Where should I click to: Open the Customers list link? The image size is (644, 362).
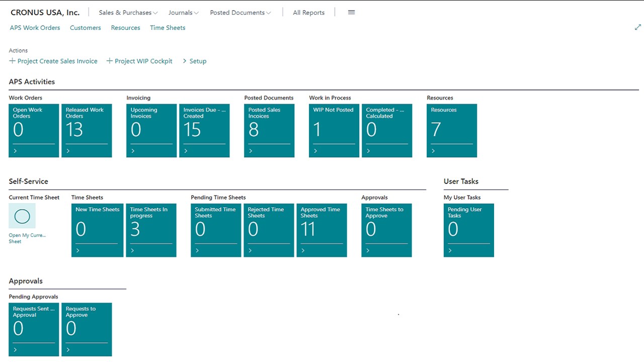(x=85, y=28)
